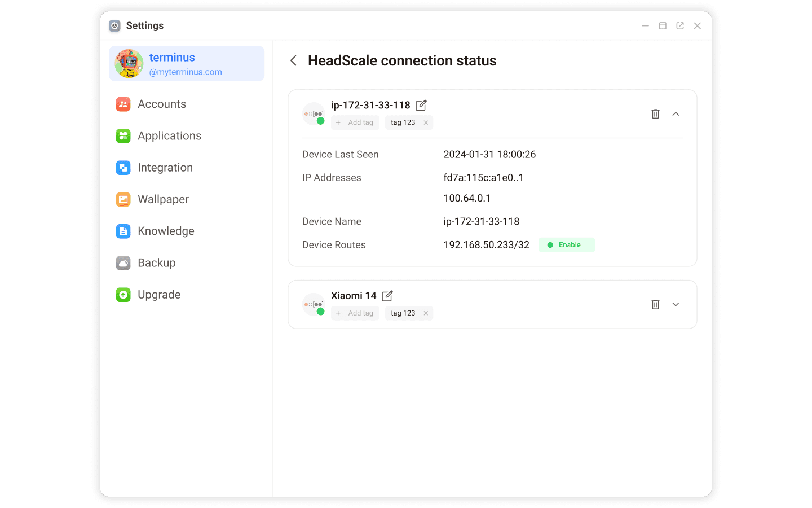812x508 pixels.
Task: Edit the ip-172-31-33-118 device name
Action: coord(421,105)
